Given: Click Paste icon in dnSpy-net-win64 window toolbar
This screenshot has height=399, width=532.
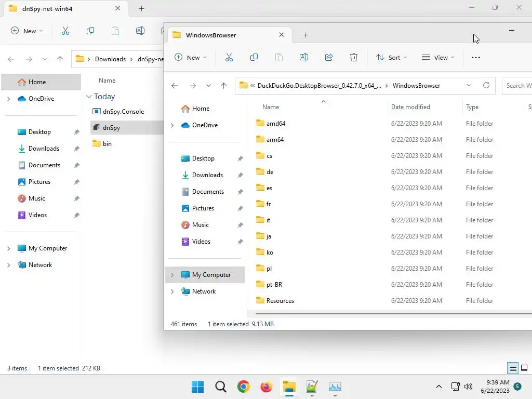Looking at the screenshot, I should (115, 31).
